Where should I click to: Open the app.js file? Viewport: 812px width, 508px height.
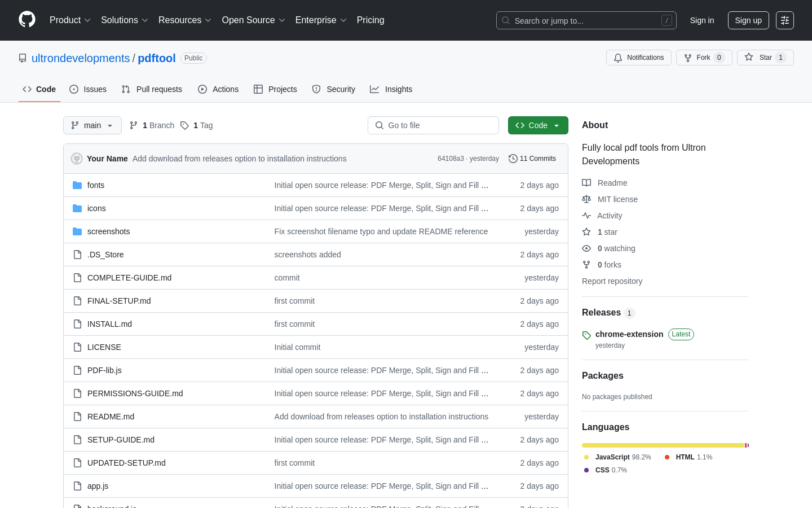[x=98, y=486]
